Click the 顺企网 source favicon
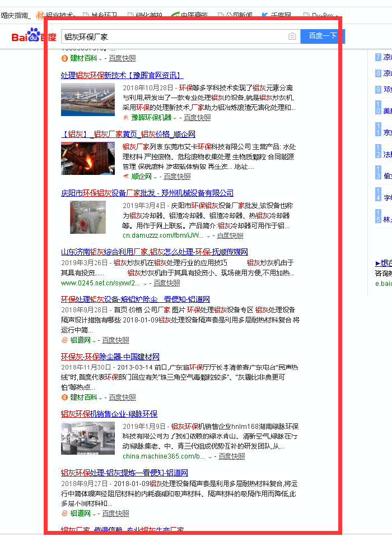The image size is (392, 536). [x=126, y=177]
